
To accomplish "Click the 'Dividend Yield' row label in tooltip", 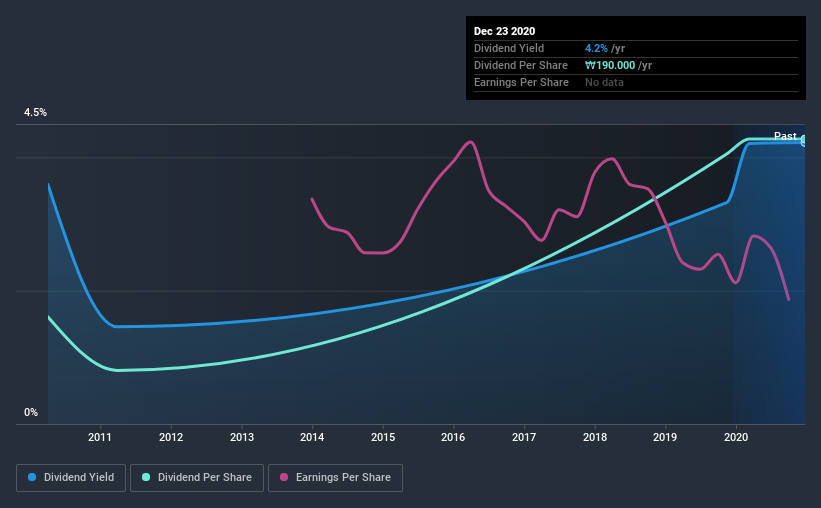I will [x=509, y=48].
